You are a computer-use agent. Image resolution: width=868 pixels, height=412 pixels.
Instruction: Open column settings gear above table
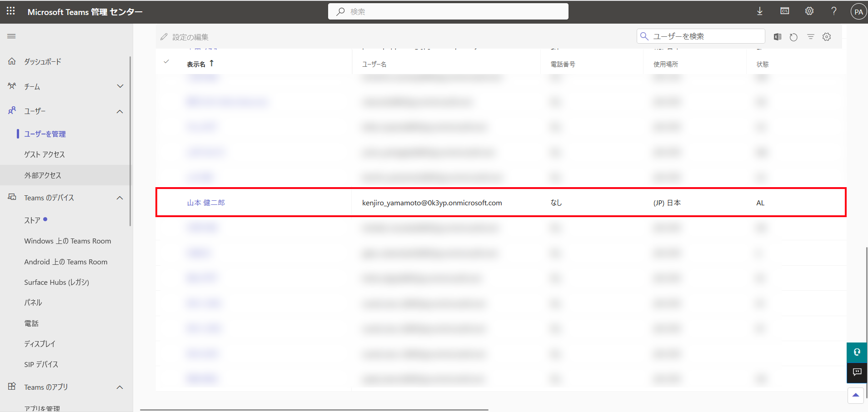coord(827,37)
